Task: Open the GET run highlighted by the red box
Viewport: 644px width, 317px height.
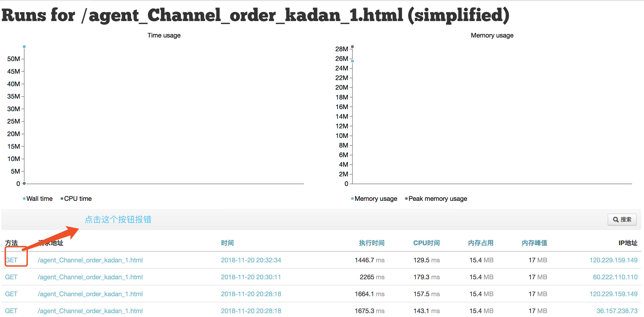Action: point(11,260)
